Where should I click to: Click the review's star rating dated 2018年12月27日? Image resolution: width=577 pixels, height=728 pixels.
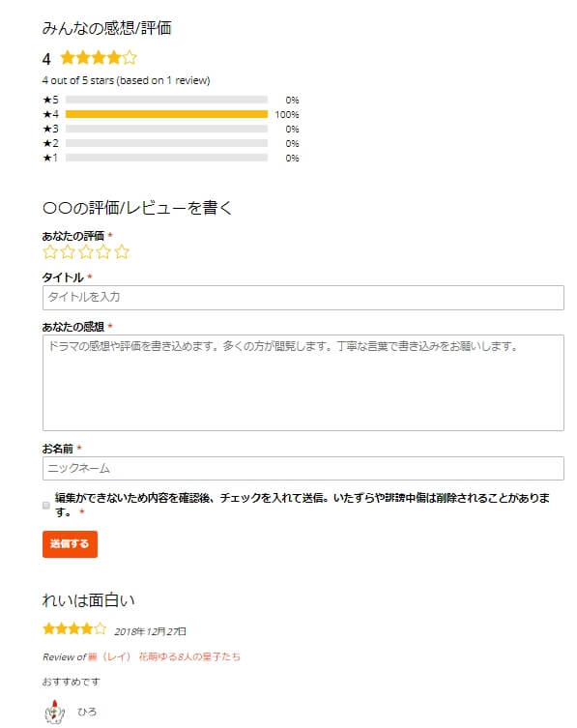pyautogui.click(x=74, y=629)
